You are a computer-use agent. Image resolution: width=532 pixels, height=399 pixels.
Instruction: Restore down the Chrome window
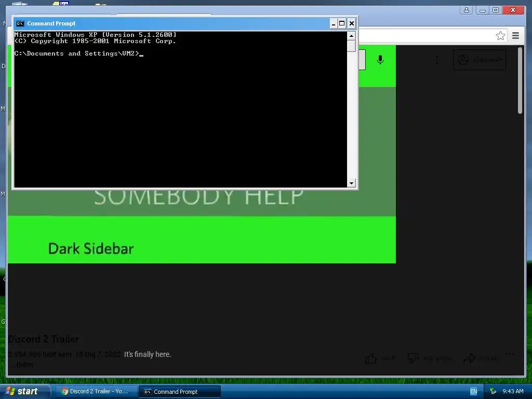496,10
